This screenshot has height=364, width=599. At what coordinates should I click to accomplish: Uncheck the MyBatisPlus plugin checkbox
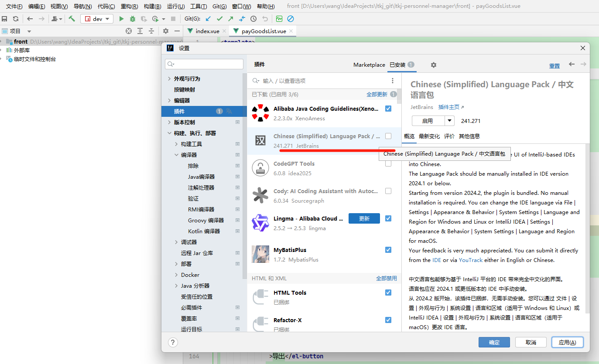pos(388,250)
